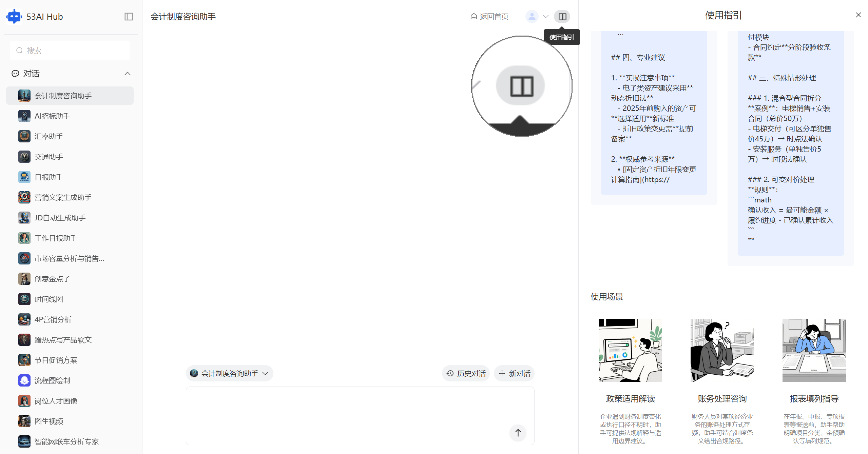Click the JD自动生成助手 avatar icon
Viewport: 868px width, 454px height.
(x=24, y=218)
